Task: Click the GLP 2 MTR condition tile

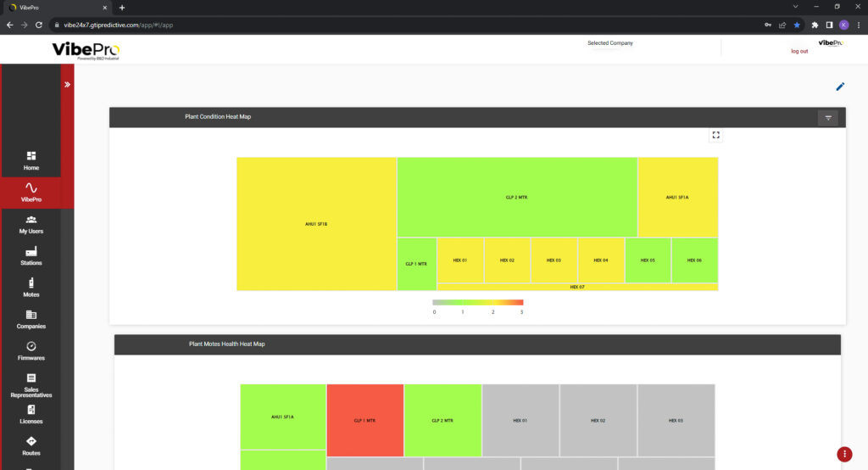Action: 517,197
